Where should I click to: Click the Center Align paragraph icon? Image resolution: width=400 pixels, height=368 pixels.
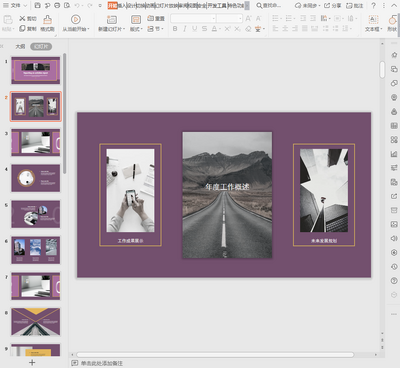(x=285, y=29)
